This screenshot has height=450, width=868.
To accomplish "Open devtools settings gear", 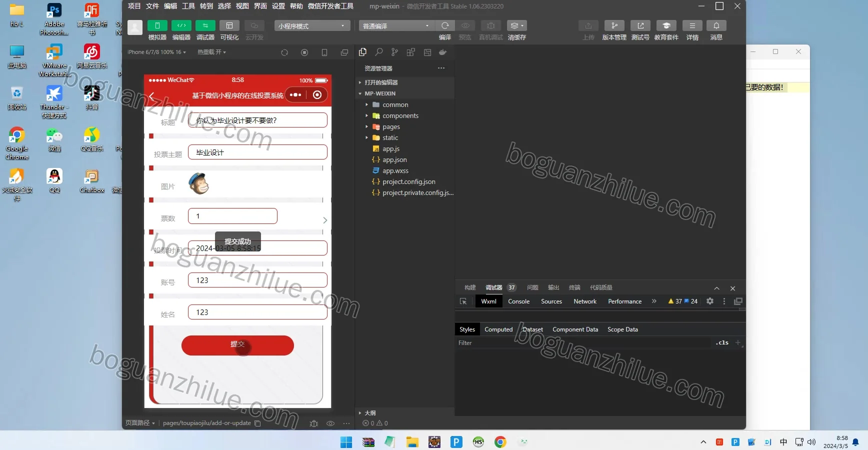I will click(710, 301).
